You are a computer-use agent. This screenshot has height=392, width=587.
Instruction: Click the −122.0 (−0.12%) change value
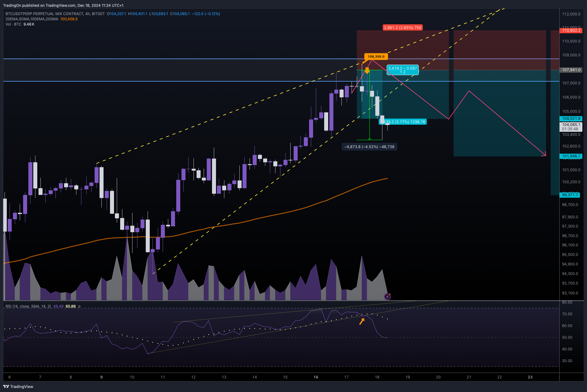pos(206,14)
